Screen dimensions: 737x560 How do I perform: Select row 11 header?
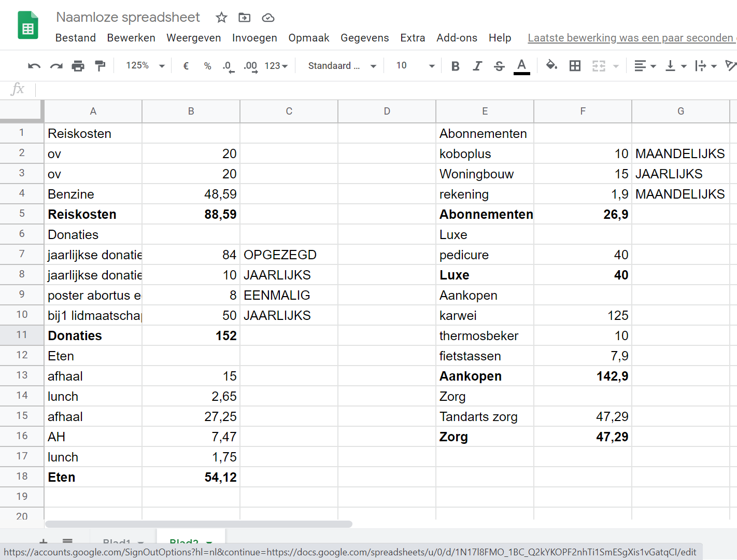tap(22, 335)
